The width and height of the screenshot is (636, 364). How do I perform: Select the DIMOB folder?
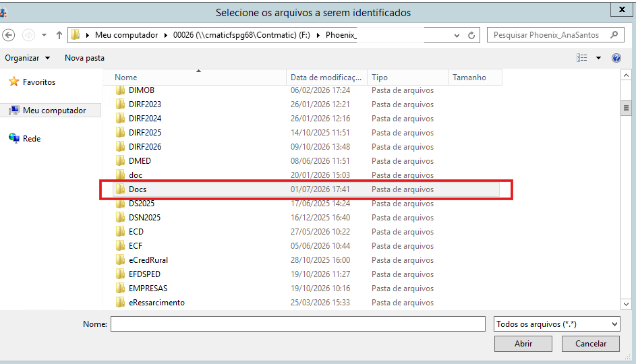coord(142,90)
